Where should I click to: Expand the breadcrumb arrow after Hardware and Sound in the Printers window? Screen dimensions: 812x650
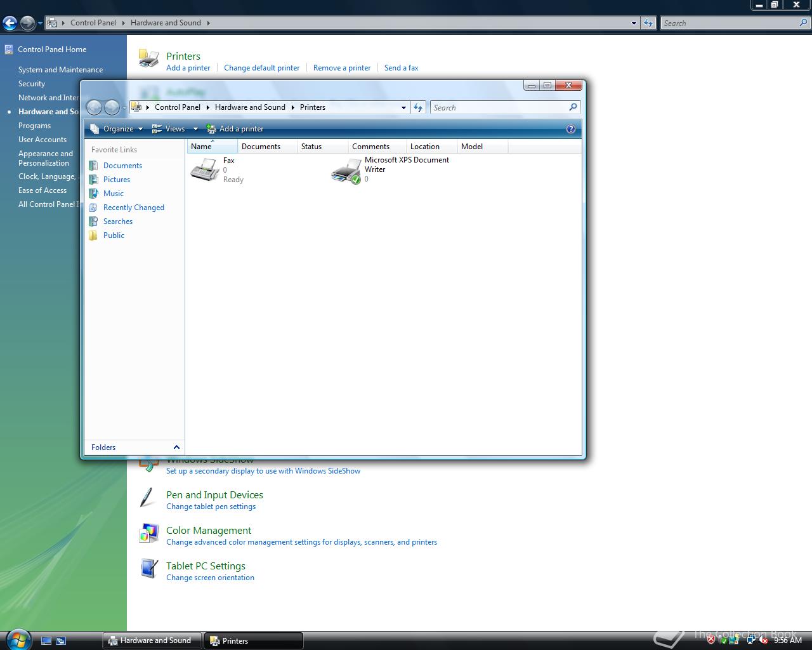(x=293, y=107)
